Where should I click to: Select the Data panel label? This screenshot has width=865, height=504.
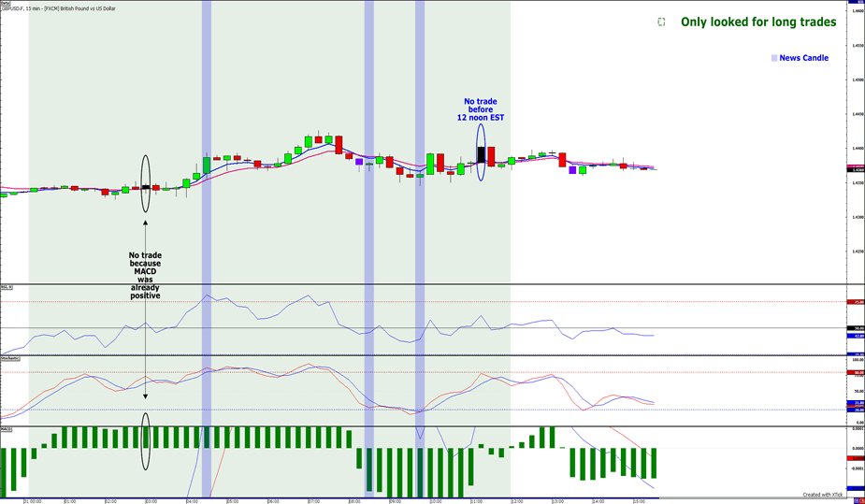click(5, 3)
